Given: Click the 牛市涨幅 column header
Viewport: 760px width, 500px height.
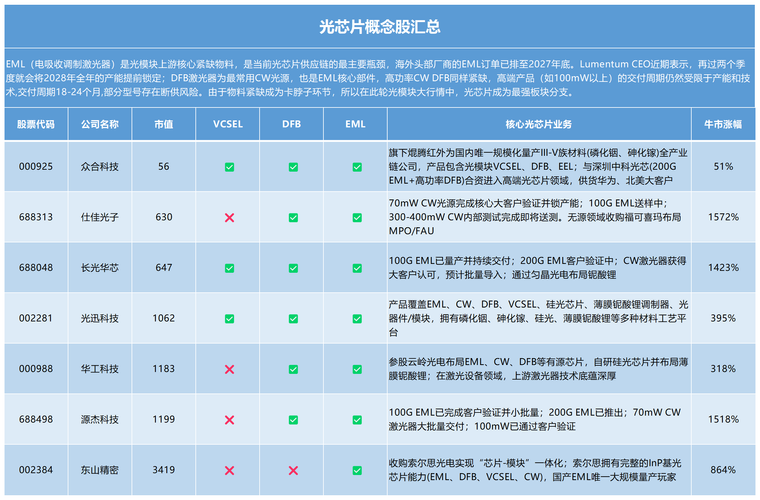Looking at the screenshot, I should [x=723, y=125].
